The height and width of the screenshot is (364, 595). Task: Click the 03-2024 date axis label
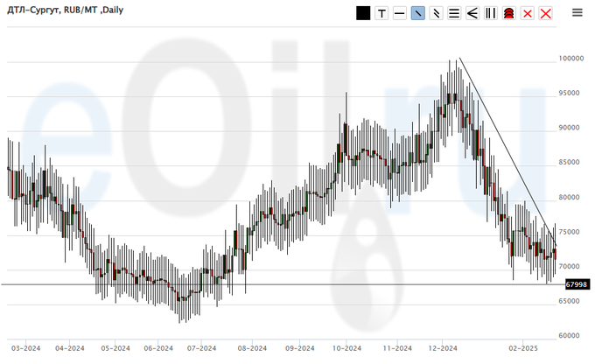27,347
